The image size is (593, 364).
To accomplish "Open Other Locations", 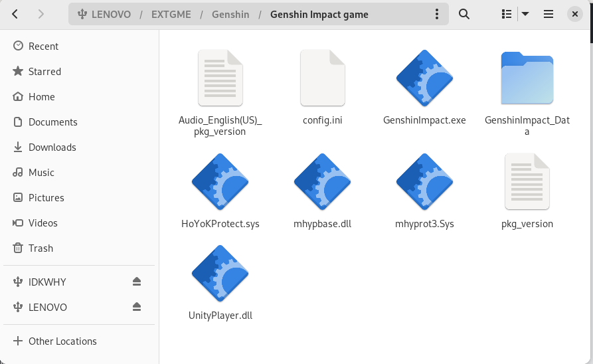I will [x=79, y=341].
